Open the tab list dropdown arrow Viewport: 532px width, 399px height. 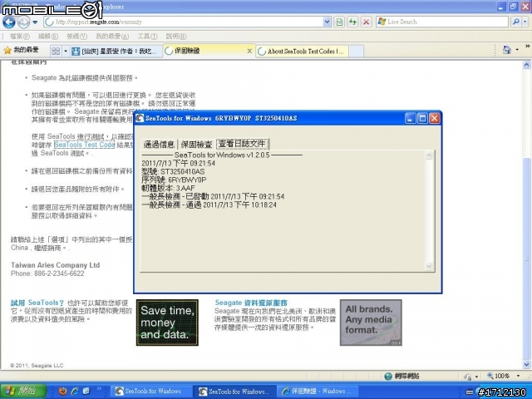[66, 52]
